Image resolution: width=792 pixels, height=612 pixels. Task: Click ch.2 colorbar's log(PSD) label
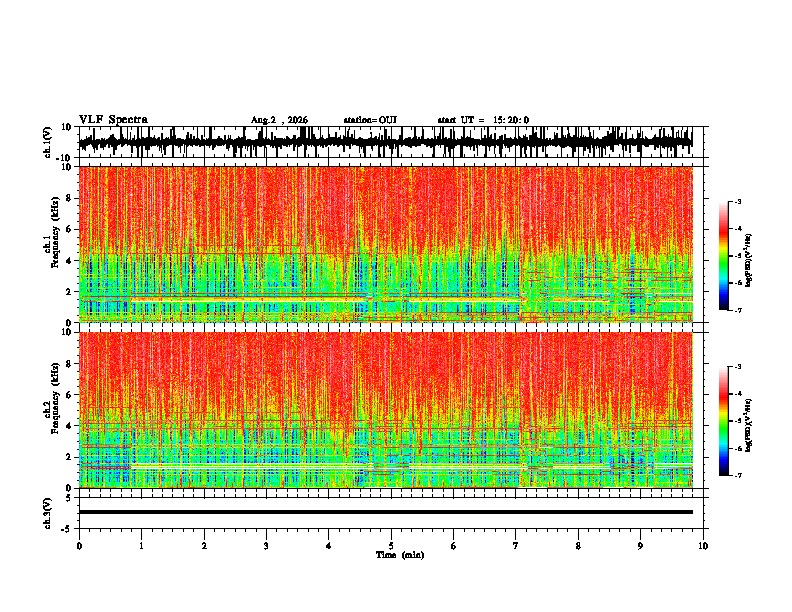click(x=749, y=425)
